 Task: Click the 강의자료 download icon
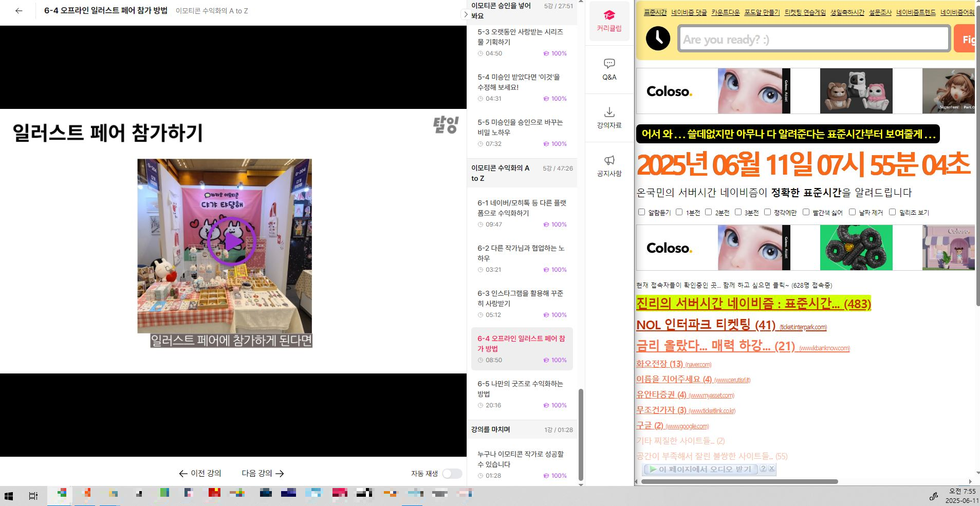click(x=609, y=111)
